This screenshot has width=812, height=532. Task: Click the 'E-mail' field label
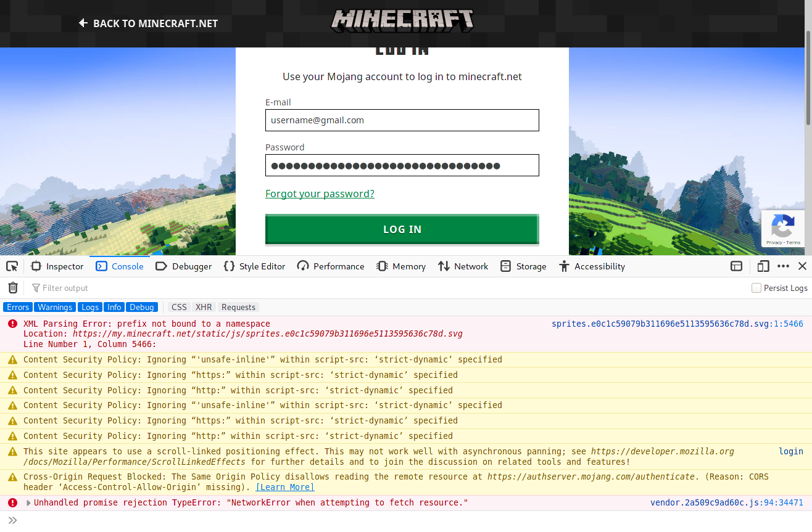(x=278, y=102)
